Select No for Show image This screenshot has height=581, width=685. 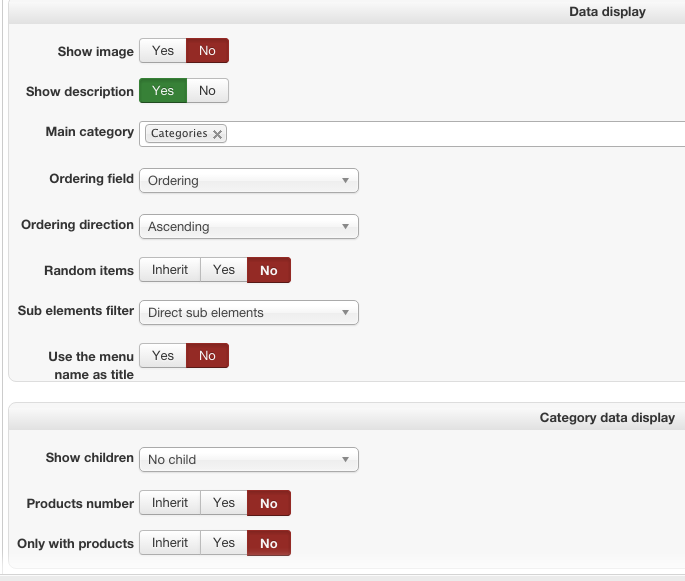tap(207, 51)
